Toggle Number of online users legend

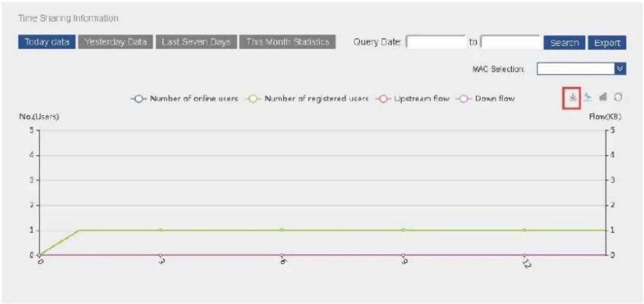pyautogui.click(x=184, y=98)
